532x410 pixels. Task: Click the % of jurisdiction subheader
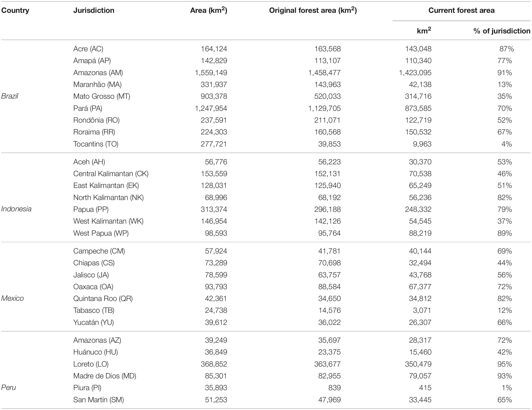pos(502,31)
